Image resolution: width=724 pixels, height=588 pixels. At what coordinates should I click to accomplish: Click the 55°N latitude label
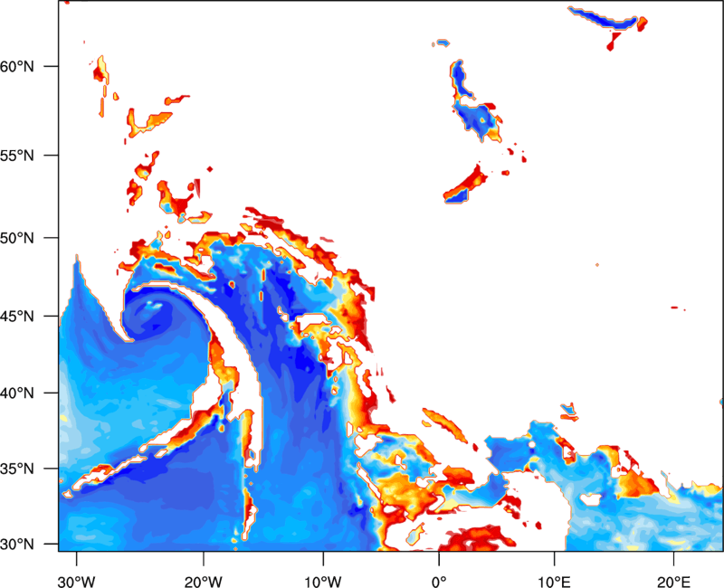coord(17,156)
